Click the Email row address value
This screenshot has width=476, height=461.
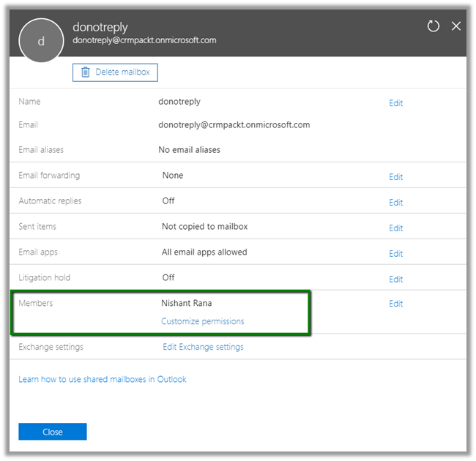pos(234,125)
